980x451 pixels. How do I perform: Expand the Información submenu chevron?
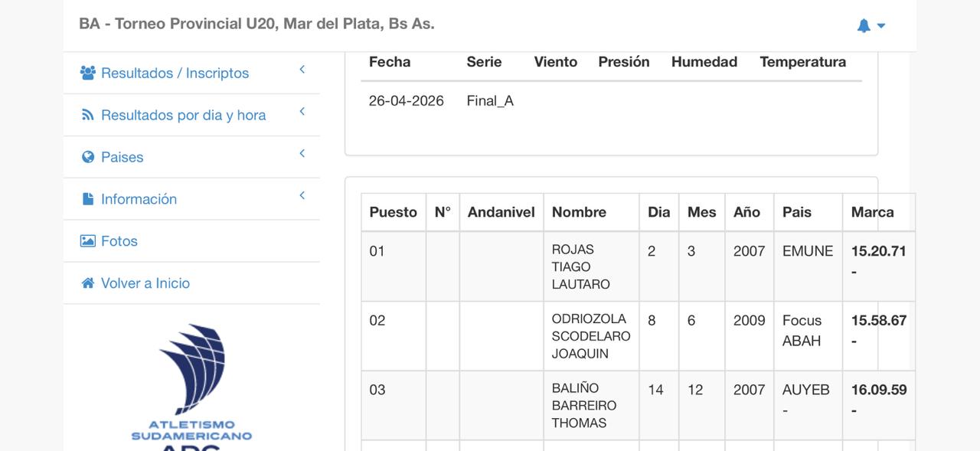pyautogui.click(x=302, y=196)
